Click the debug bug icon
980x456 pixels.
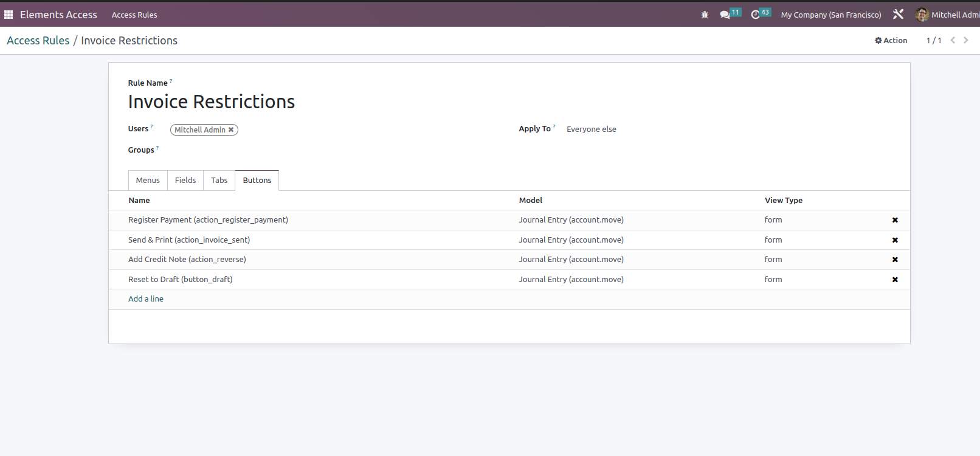tap(705, 15)
